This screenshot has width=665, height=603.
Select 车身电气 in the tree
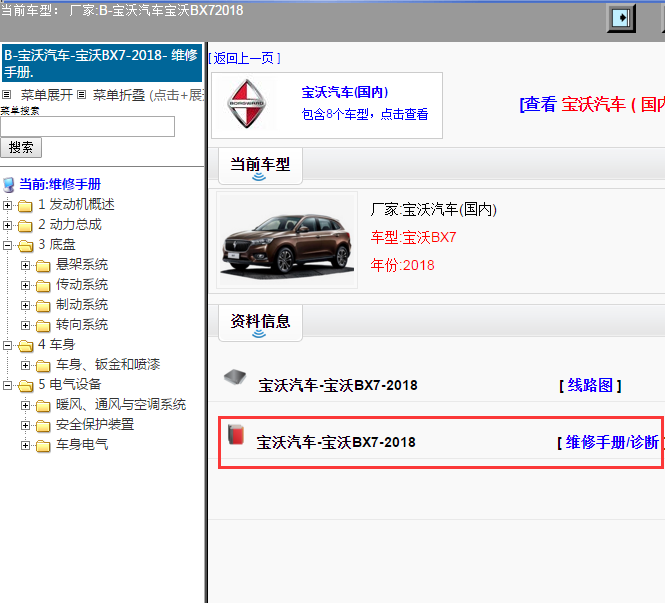point(82,444)
